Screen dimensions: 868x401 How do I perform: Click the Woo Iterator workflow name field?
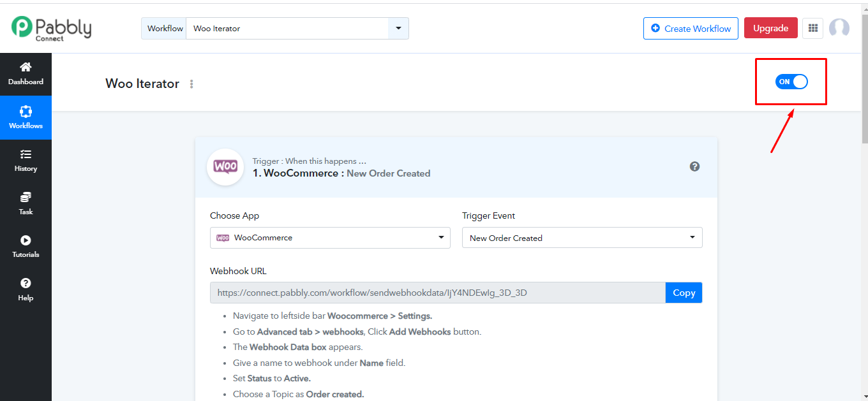pos(287,28)
